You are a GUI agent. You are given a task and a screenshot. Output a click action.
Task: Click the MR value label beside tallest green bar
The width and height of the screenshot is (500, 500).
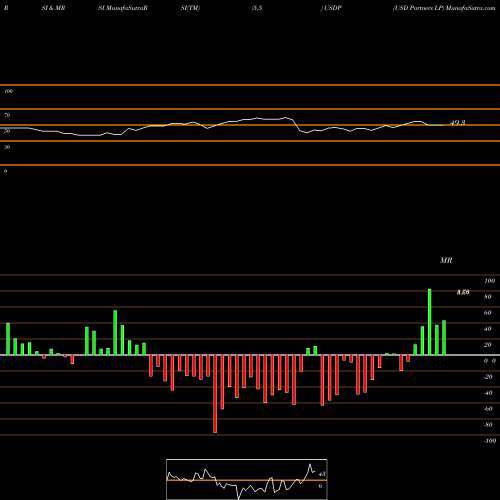tap(463, 292)
